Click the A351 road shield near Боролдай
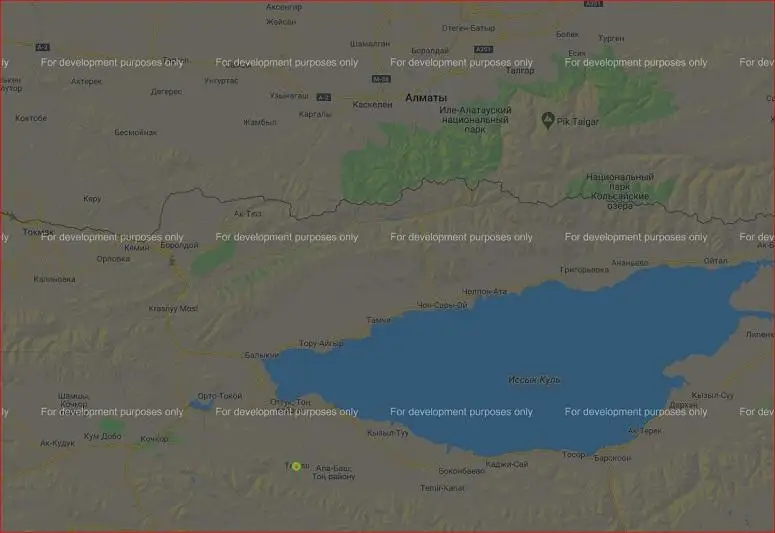The width and height of the screenshot is (775, 533). click(x=483, y=49)
